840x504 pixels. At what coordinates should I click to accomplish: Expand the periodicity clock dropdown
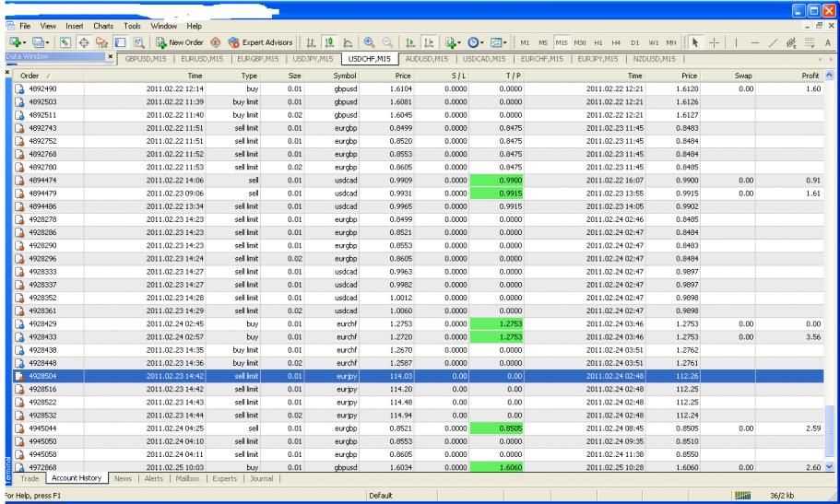[x=483, y=43]
